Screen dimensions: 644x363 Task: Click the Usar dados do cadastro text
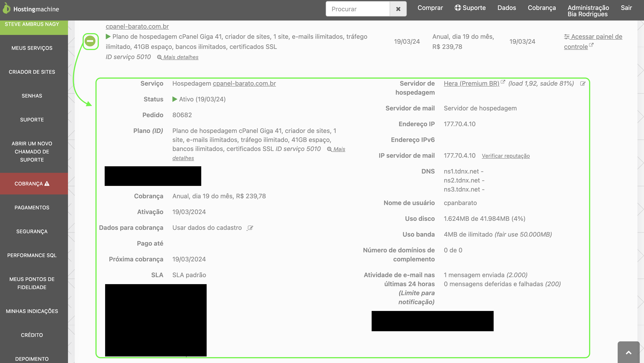207,228
